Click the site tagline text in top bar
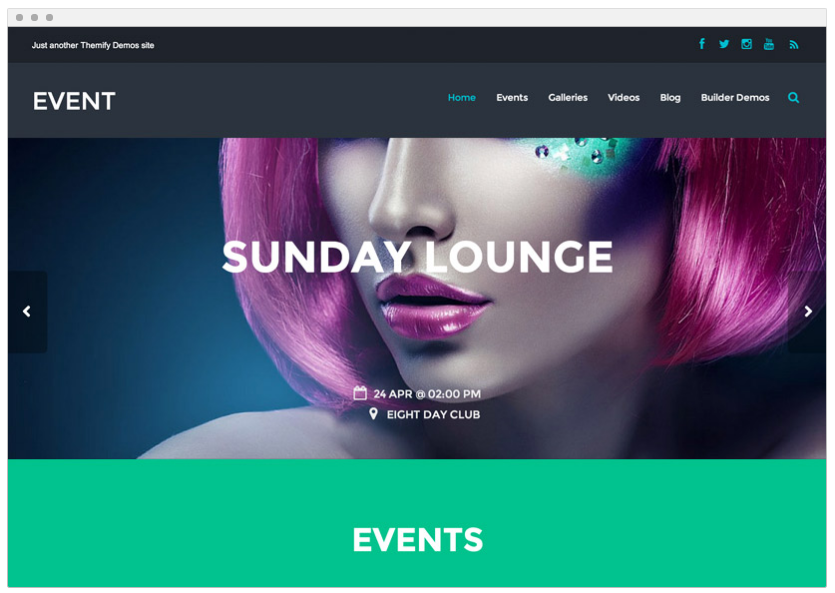 coord(93,45)
